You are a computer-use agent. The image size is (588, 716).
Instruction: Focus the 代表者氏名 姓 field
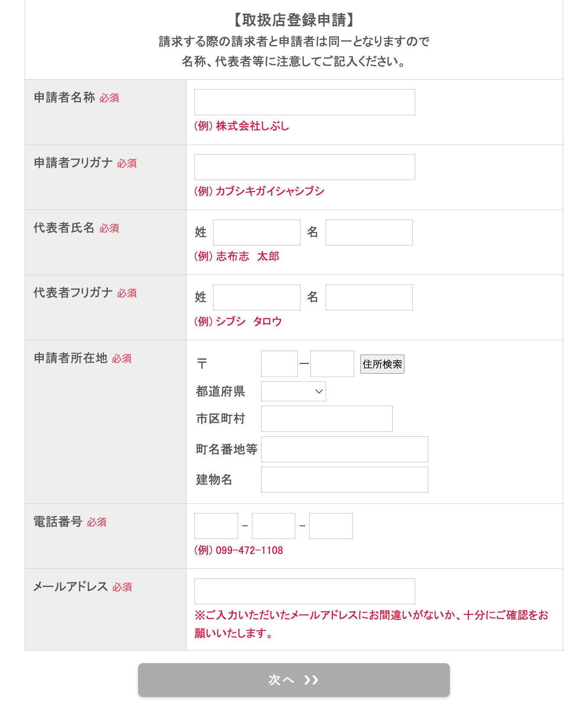tap(256, 232)
